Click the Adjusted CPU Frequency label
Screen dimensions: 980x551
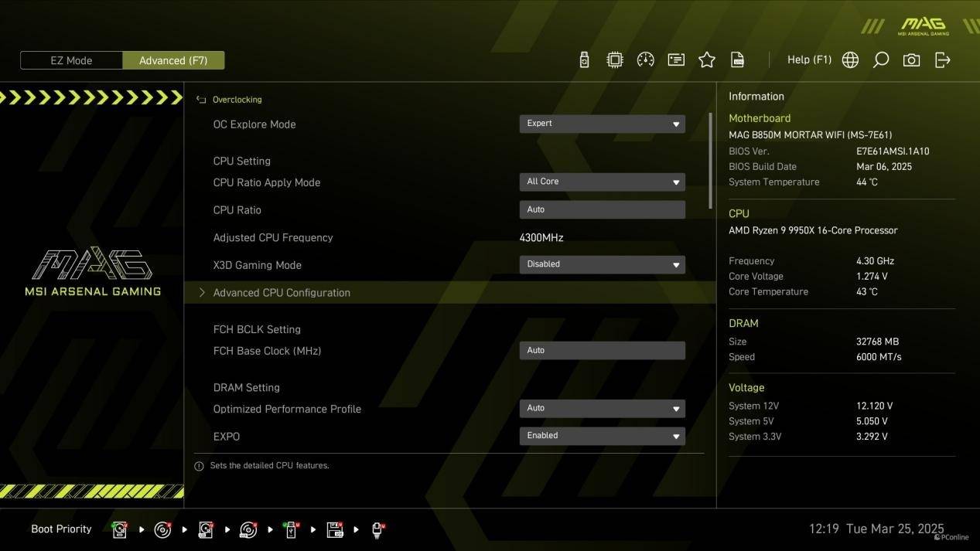tap(273, 237)
